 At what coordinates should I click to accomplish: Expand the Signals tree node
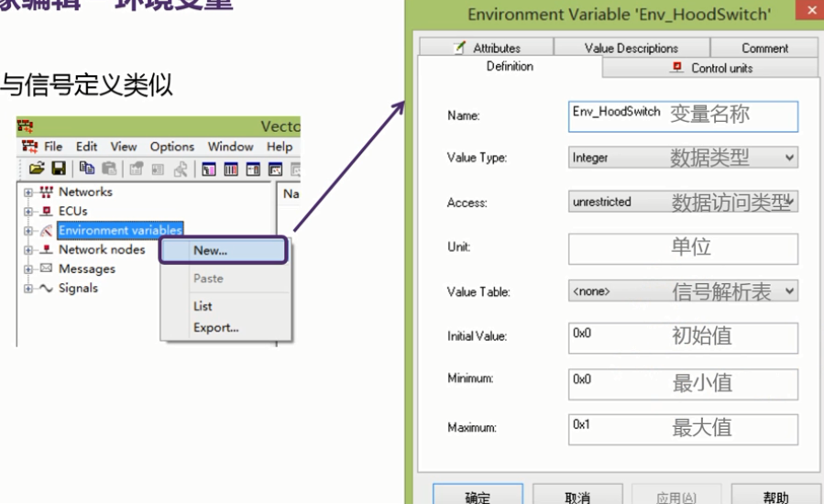(x=27, y=289)
